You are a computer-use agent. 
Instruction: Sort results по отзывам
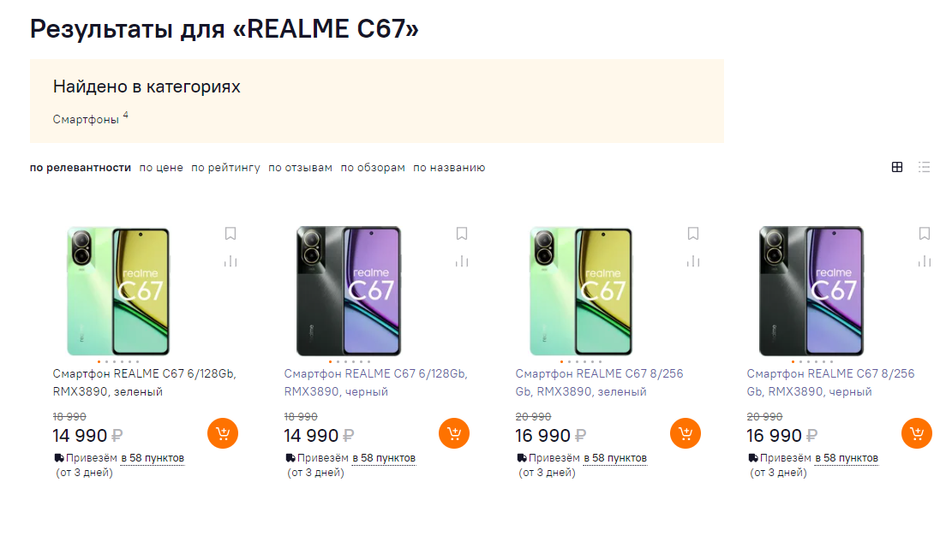point(300,168)
